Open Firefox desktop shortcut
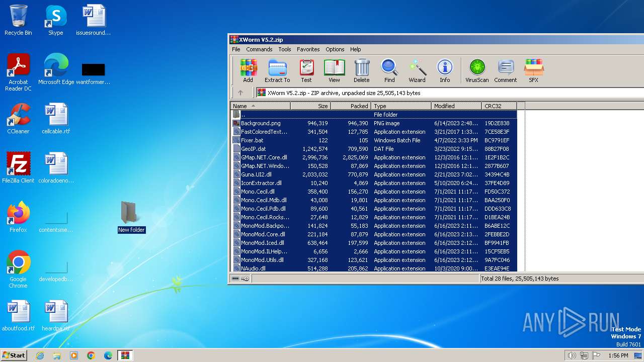The height and width of the screenshot is (362, 644). pos(18,217)
